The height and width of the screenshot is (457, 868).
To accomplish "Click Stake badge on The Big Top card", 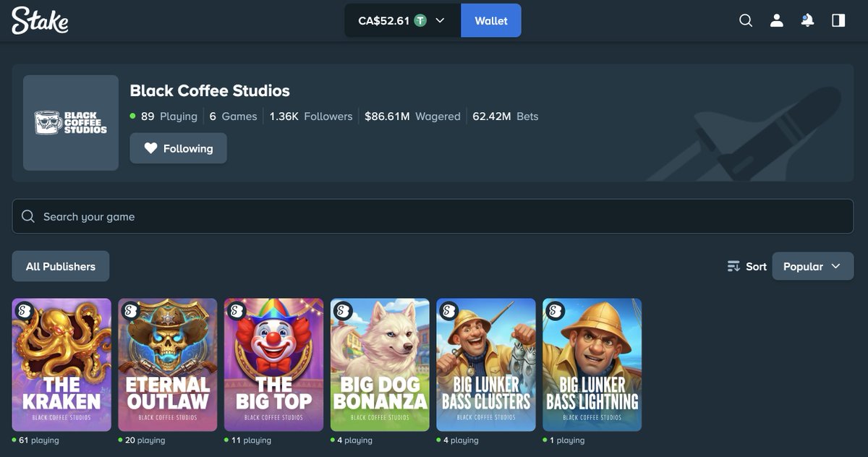I will tap(237, 311).
